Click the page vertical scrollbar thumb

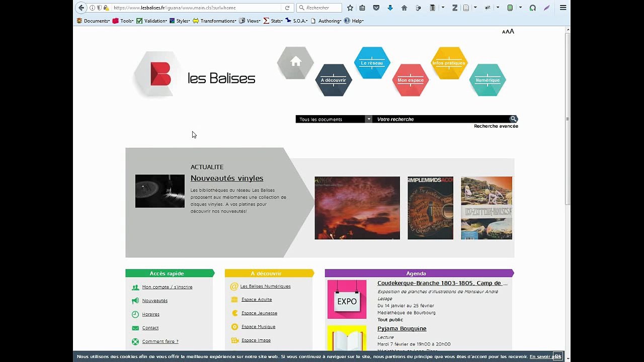click(568, 119)
